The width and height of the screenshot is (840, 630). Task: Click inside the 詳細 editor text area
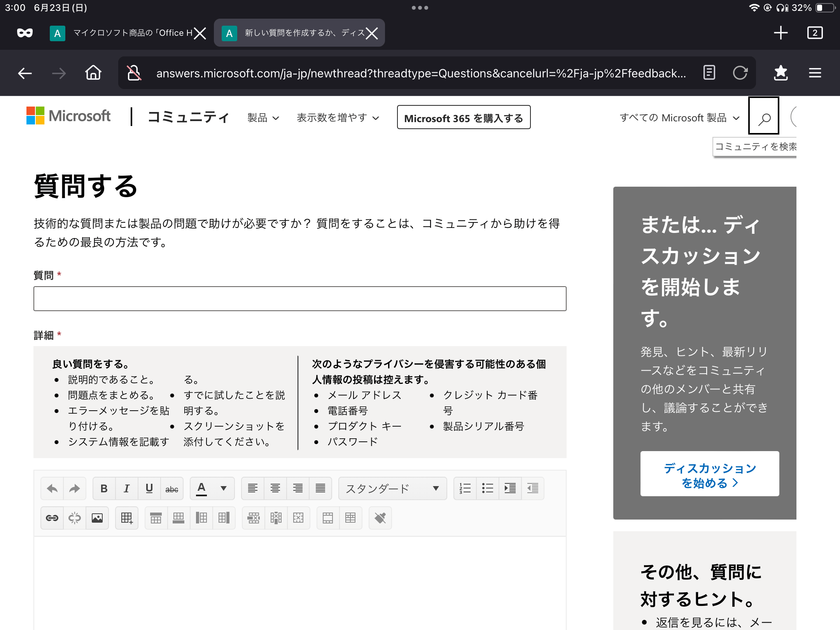(300, 583)
